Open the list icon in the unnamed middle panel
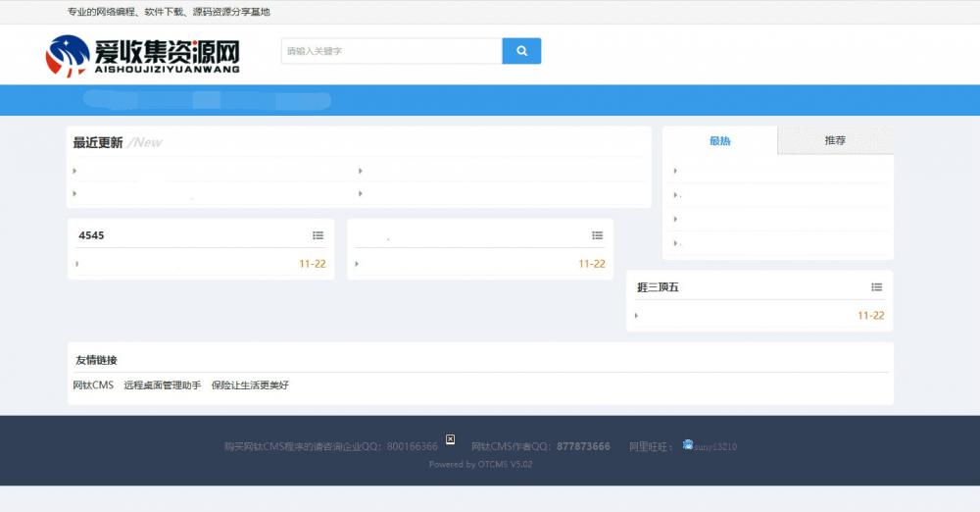The image size is (980, 512). tap(598, 235)
